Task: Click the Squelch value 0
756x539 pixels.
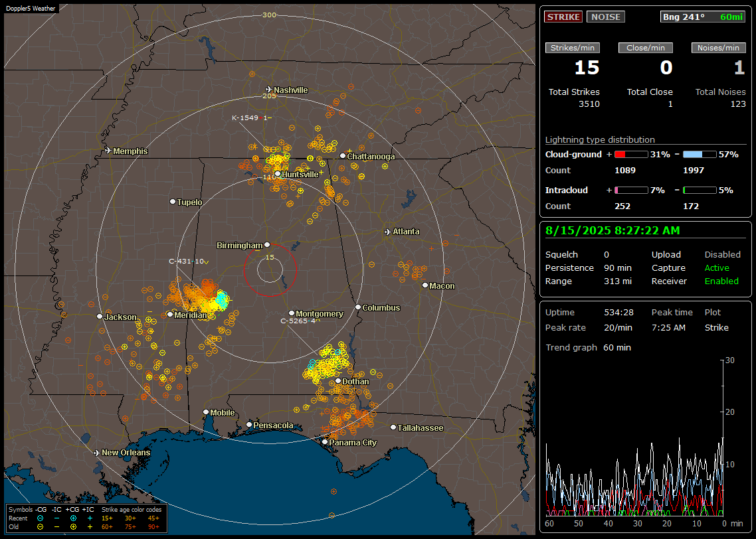Action: 607,254
